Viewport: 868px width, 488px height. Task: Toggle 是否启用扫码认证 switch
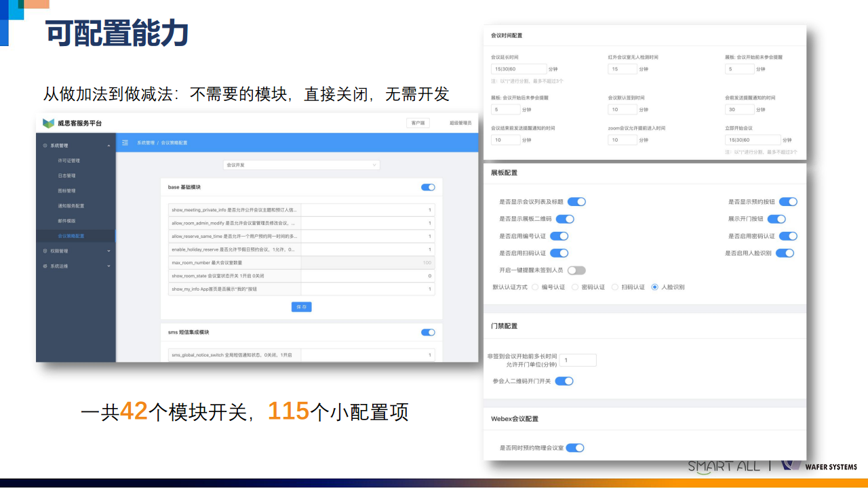point(559,253)
